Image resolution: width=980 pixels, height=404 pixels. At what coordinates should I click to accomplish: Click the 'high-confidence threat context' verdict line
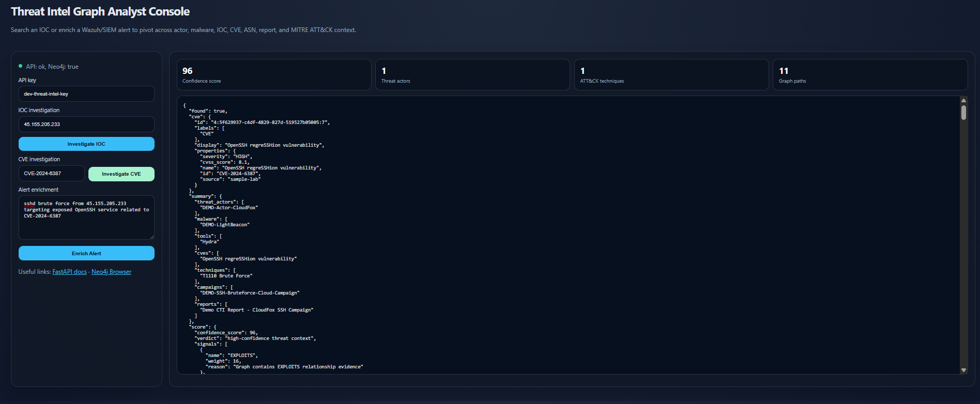[255, 338]
